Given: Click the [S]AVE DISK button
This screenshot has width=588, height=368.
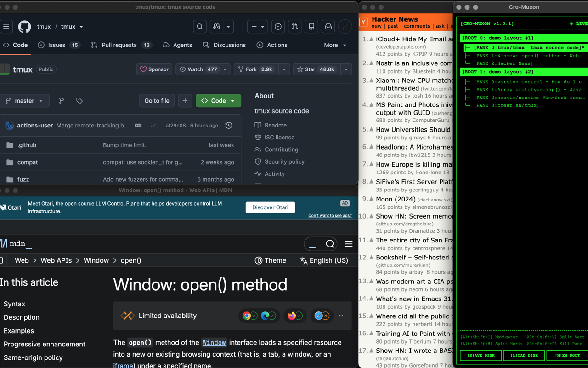Looking at the screenshot, I should [481, 355].
